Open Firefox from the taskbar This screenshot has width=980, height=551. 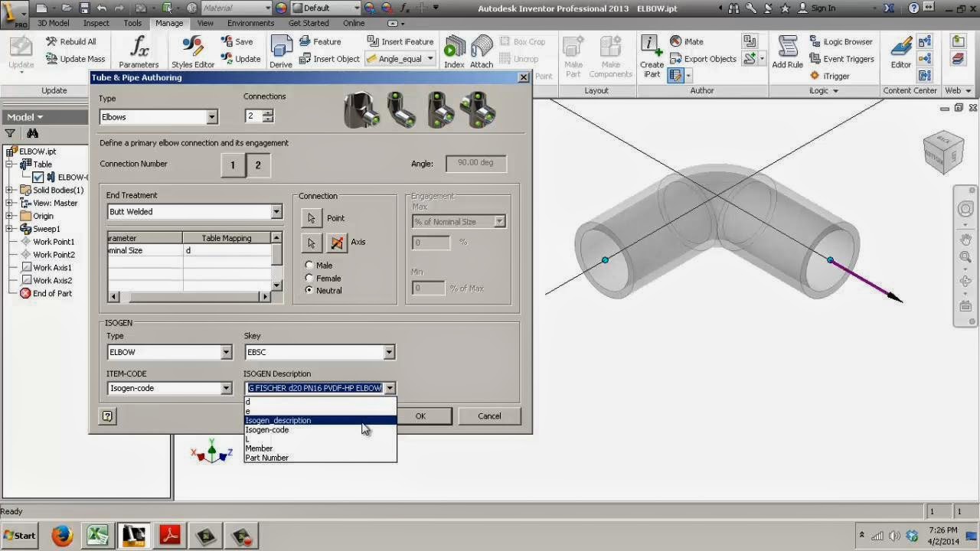(x=62, y=536)
